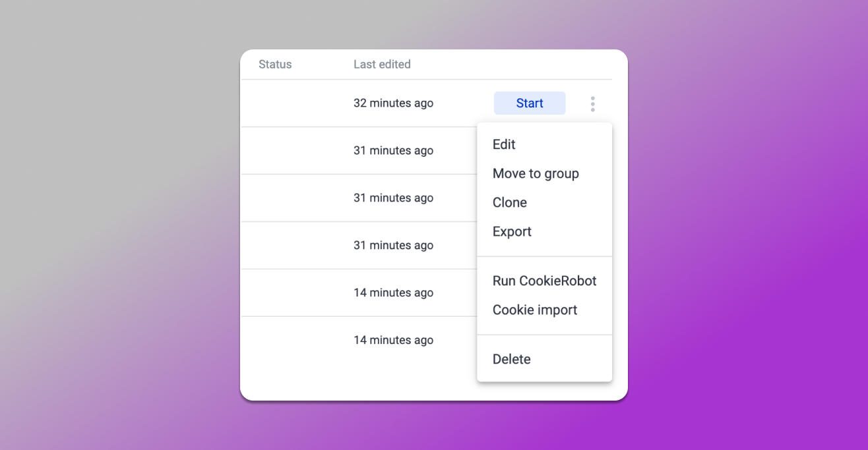Sort by the Last edited column header

[382, 64]
